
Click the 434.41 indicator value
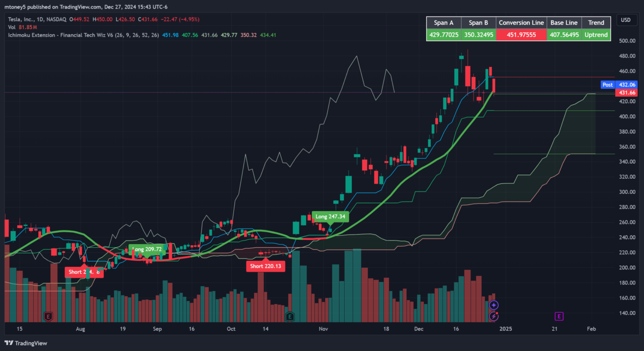coord(268,35)
